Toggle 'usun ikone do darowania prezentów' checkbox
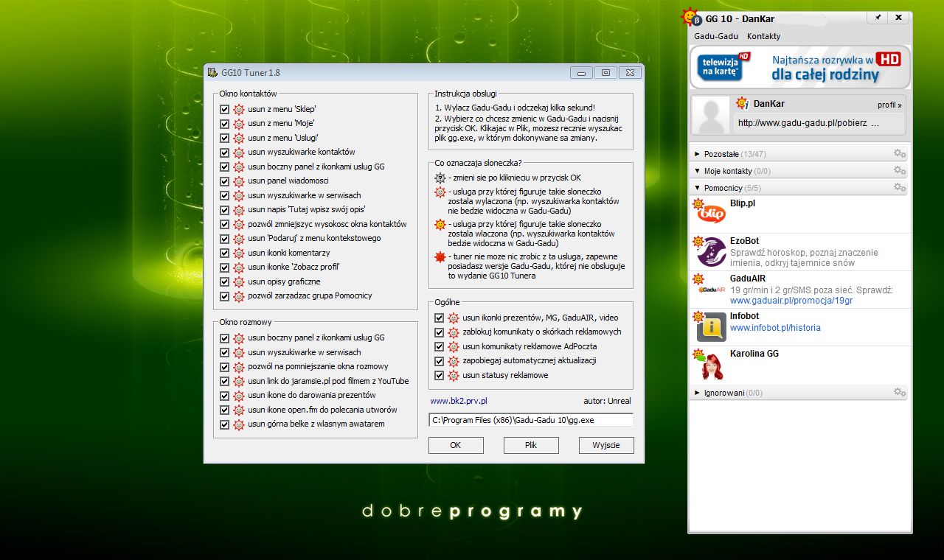 [x=225, y=396]
